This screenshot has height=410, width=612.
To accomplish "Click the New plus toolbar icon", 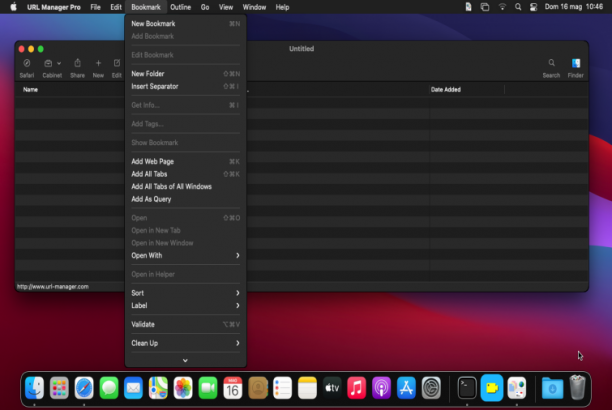I will 98,63.
